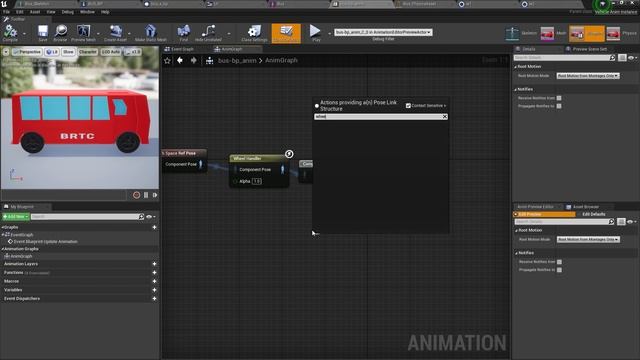This screenshot has height=360, width=640.
Task: Add a new graph with Graphs plus icon
Action: [154, 227]
